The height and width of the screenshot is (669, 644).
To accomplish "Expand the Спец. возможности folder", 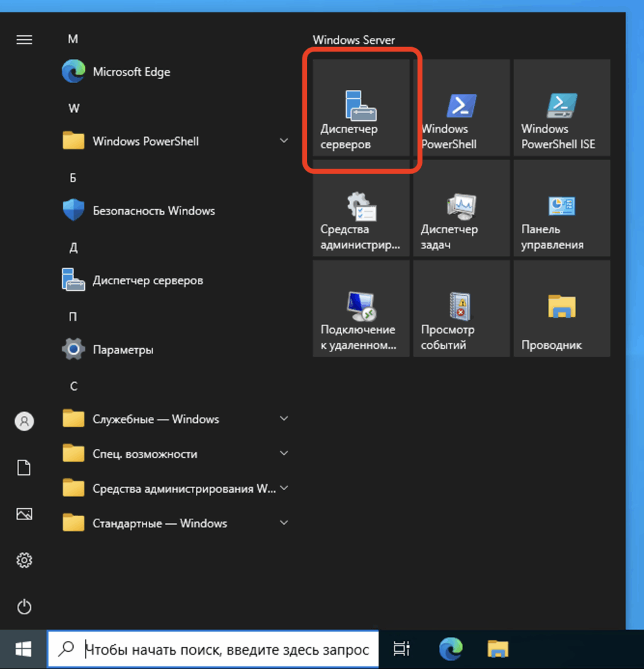I will [175, 454].
